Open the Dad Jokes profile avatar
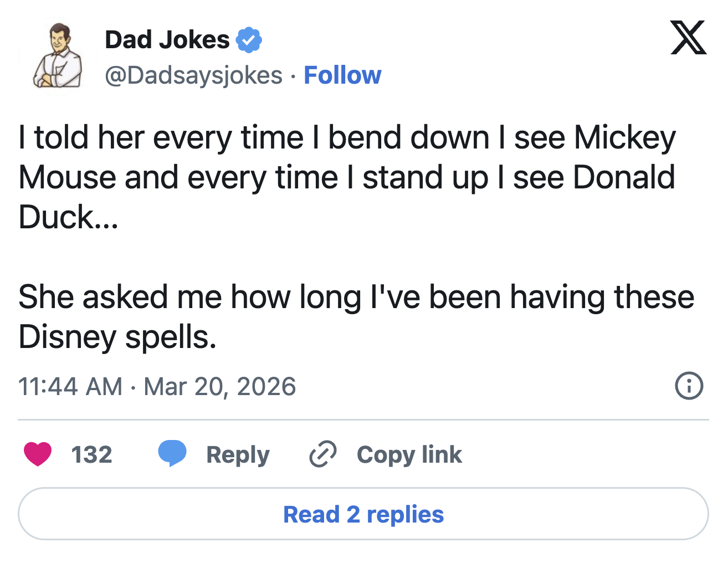728x563 pixels. pyautogui.click(x=58, y=56)
